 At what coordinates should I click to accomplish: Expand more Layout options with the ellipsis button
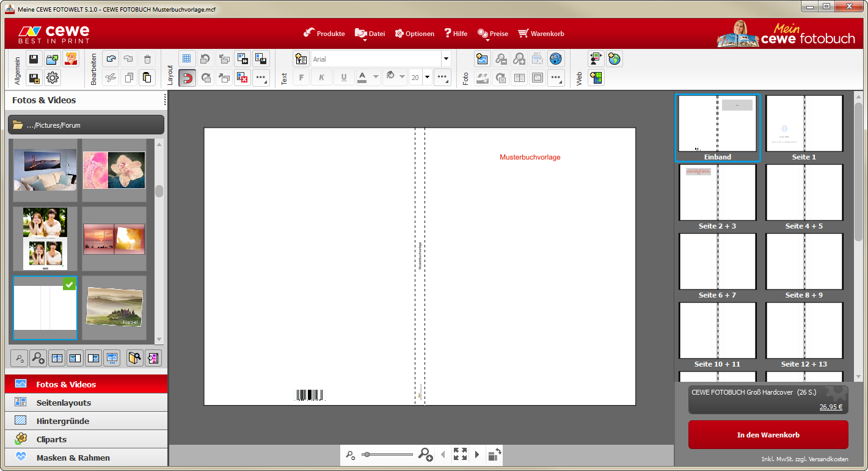(261, 78)
